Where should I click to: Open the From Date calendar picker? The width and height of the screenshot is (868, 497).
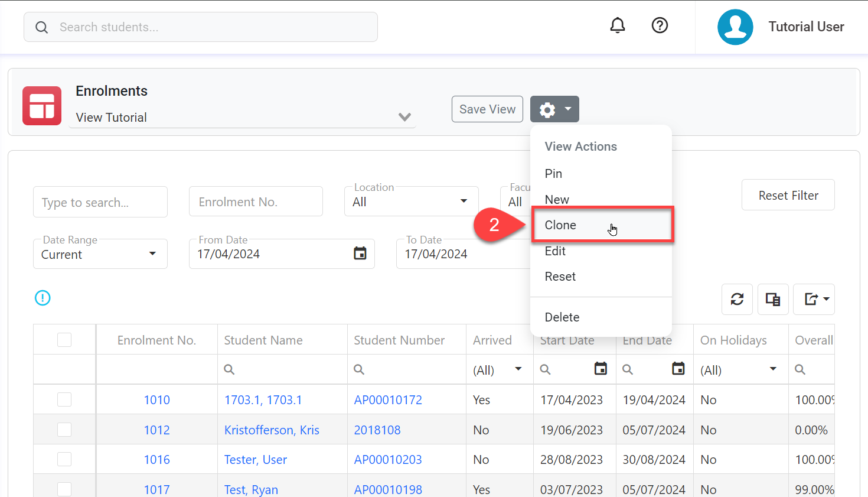click(x=360, y=254)
